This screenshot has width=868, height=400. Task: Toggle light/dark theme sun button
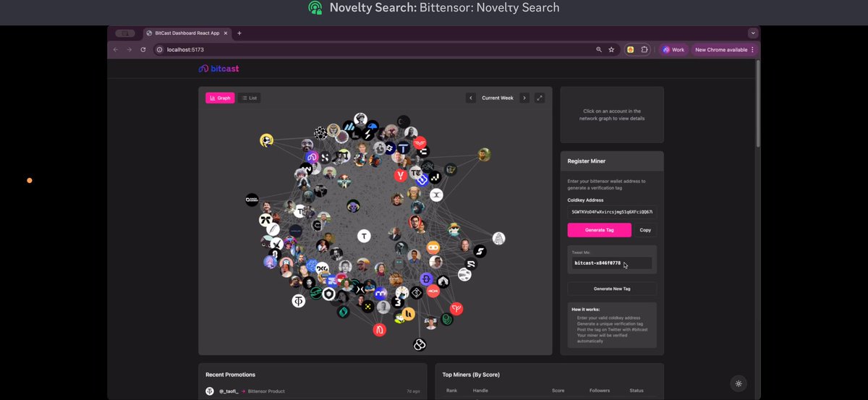[x=739, y=383]
